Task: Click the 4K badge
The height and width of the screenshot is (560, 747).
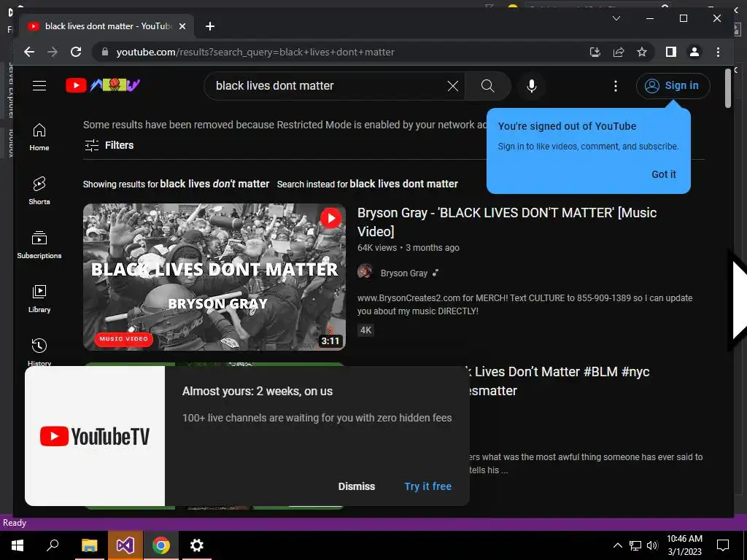Action: point(366,330)
